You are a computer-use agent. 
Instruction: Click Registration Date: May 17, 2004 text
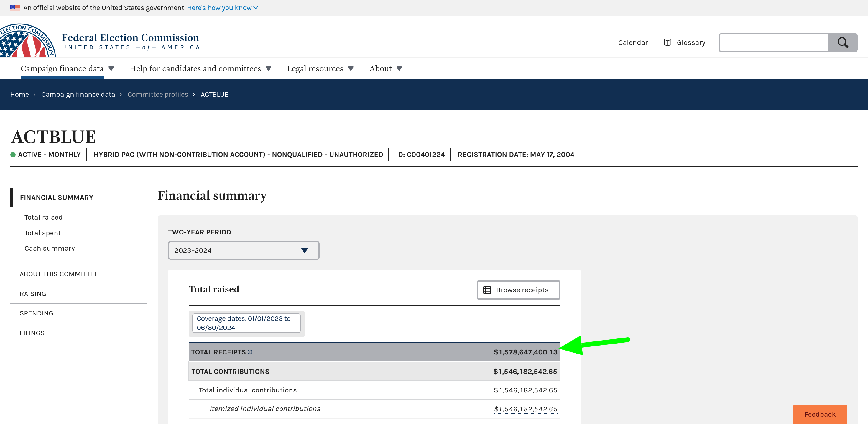[516, 155]
